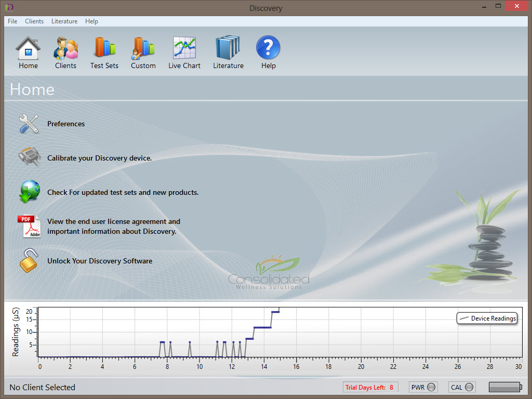Select Calibrate your Discovery device

tap(99, 158)
